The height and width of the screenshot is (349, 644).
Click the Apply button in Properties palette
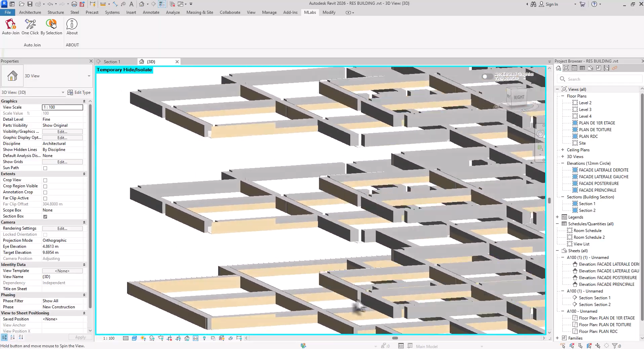pos(80,337)
